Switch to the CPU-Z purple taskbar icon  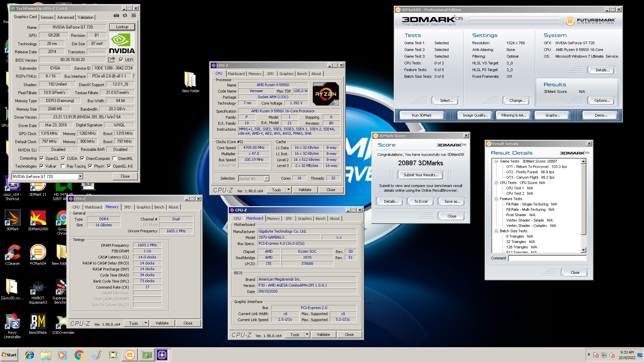point(162,355)
